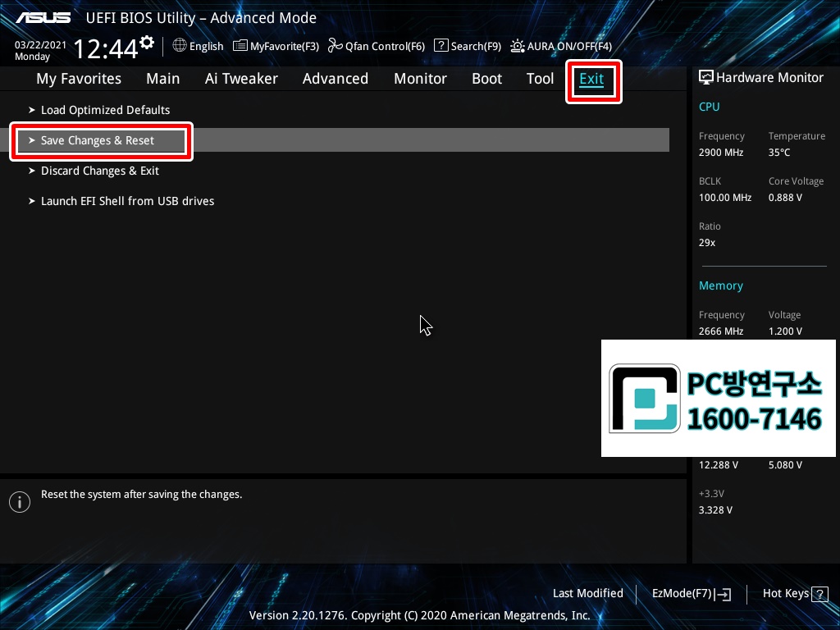Open Hot Keys label

785,594
